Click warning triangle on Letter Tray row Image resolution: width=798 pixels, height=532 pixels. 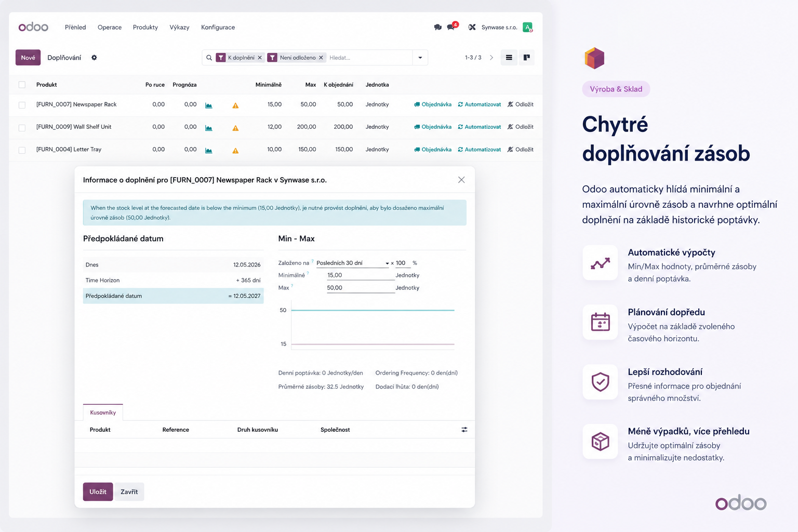pos(235,151)
